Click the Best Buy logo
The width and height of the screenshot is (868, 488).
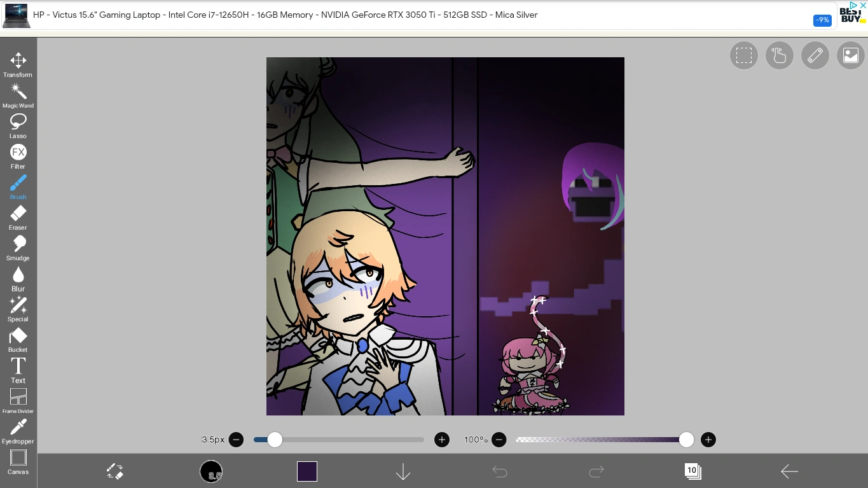point(851,15)
